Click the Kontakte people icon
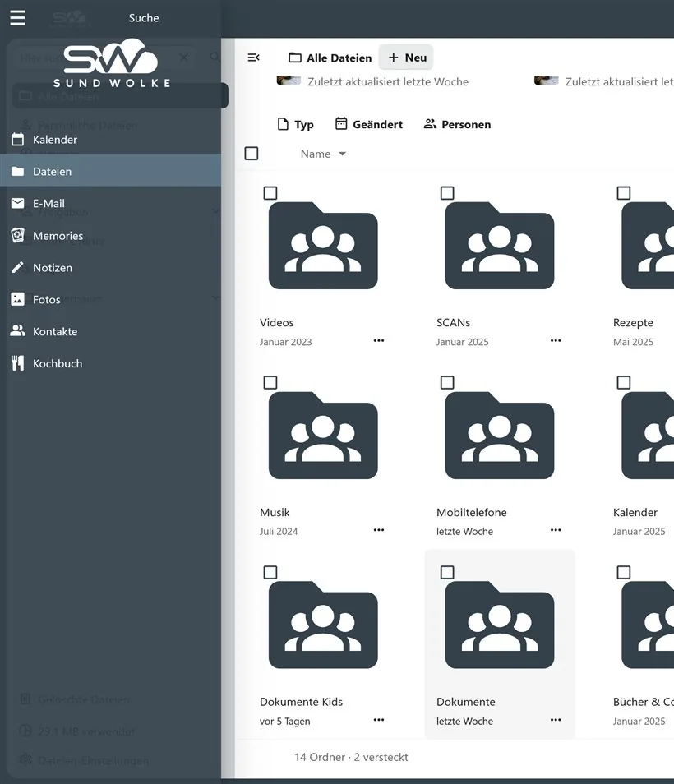 [17, 330]
